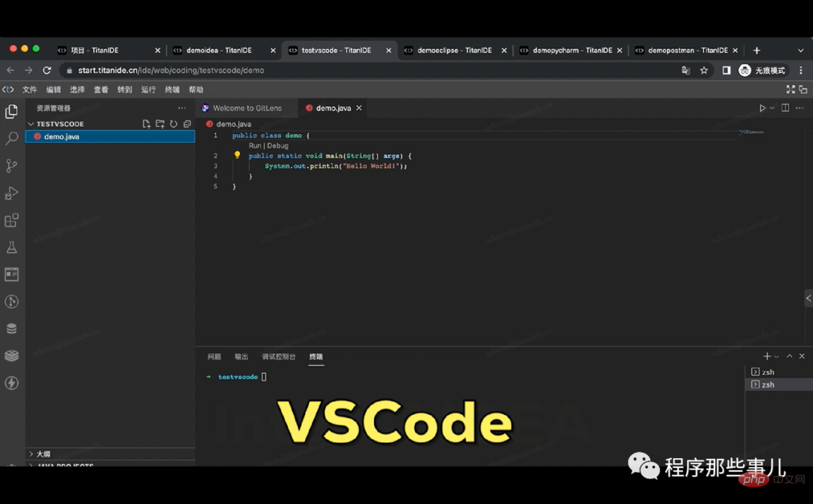Screen dimensions: 813x504
Task: Open the 编辑 menu
Action: 53,90
